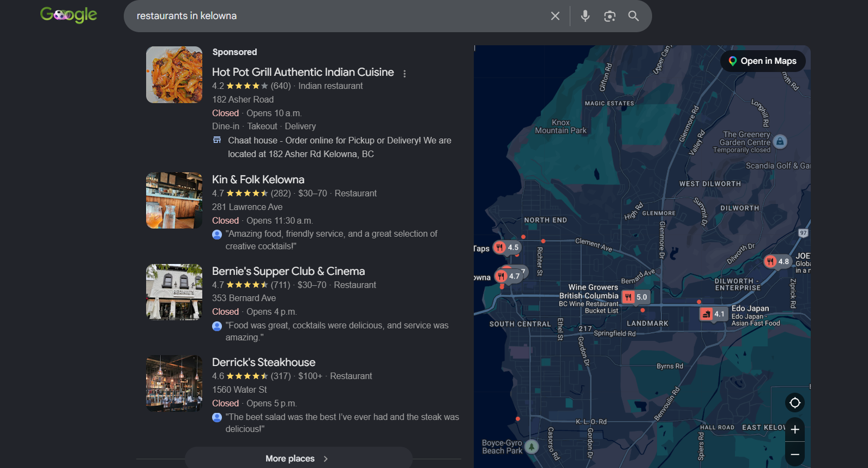Click Derrick's Steakhouse interior thumbnail
The height and width of the screenshot is (468, 868).
pos(174,383)
